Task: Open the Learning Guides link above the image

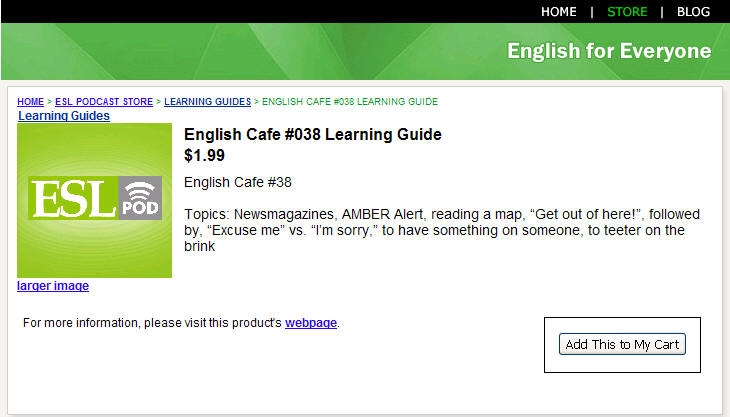Action: coord(64,116)
